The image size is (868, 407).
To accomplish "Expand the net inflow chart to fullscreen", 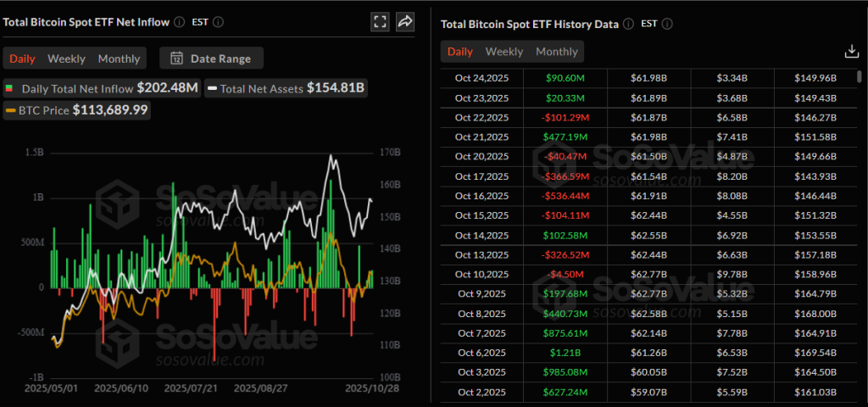I will click(x=381, y=22).
